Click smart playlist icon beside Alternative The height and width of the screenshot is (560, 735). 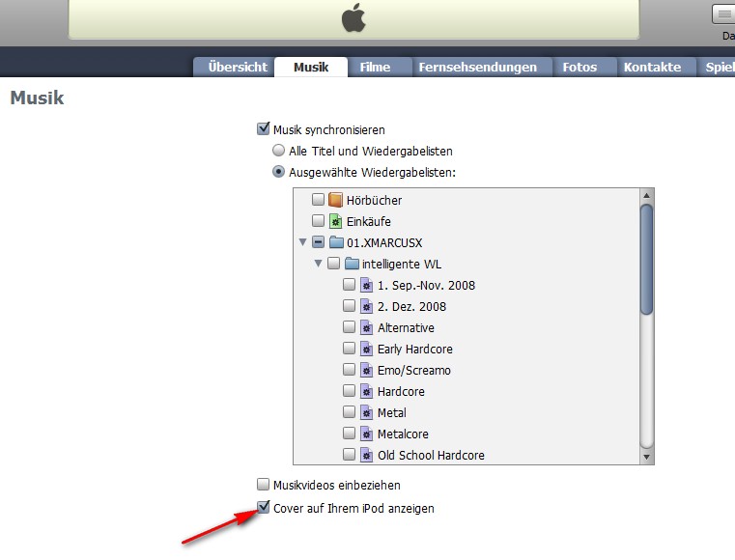click(367, 327)
